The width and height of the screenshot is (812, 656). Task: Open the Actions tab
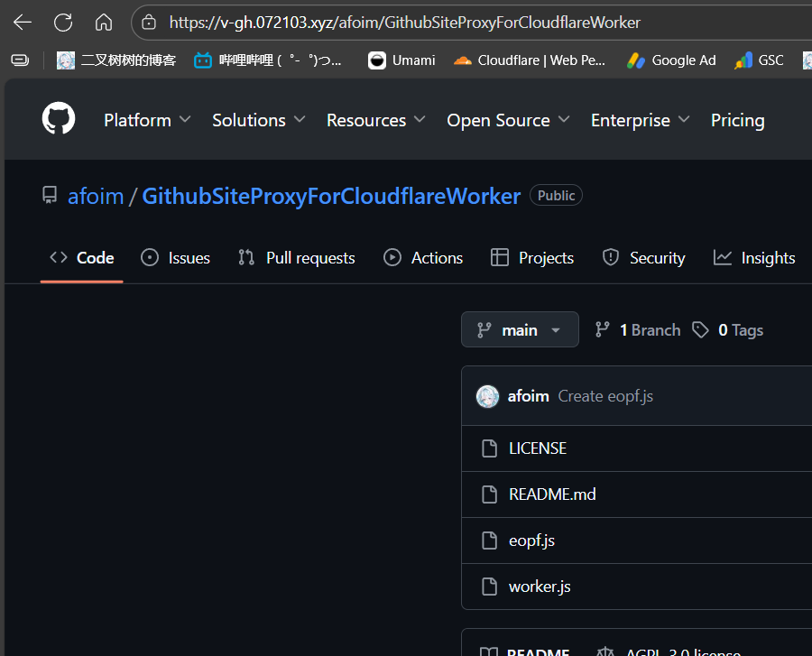point(423,258)
